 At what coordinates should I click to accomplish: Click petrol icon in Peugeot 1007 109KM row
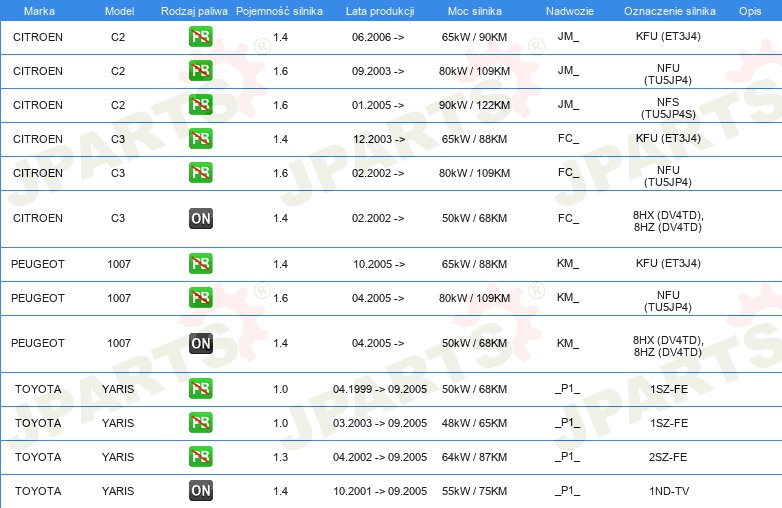(200, 298)
